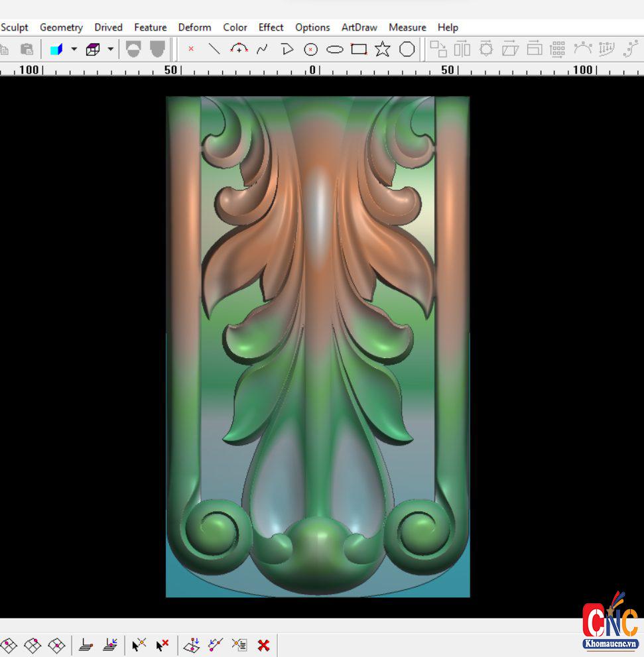Viewport: 644px width, 657px height.
Task: Pick the Rectangle drawing tool
Action: (359, 50)
